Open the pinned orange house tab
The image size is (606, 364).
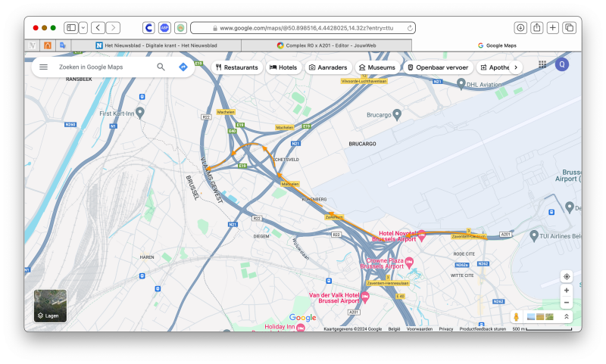48,45
